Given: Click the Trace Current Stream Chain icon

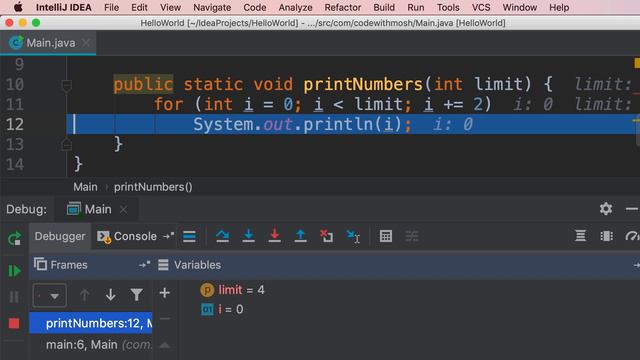Looking at the screenshot, I should pyautogui.click(x=412, y=236).
